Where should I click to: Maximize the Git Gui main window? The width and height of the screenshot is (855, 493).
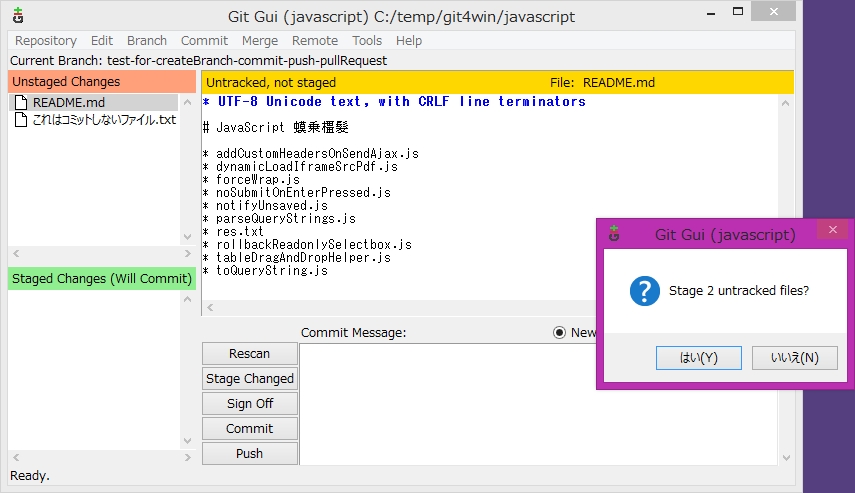click(x=738, y=11)
